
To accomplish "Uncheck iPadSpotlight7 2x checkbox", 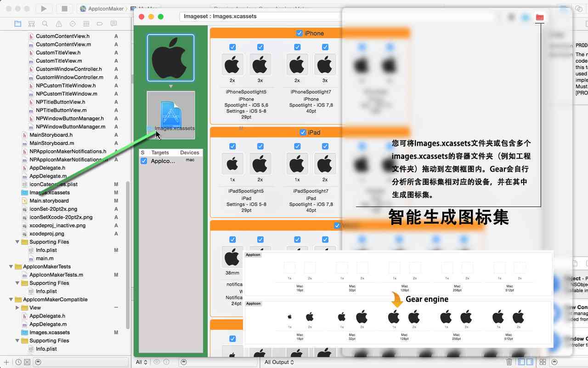I will click(x=325, y=146).
